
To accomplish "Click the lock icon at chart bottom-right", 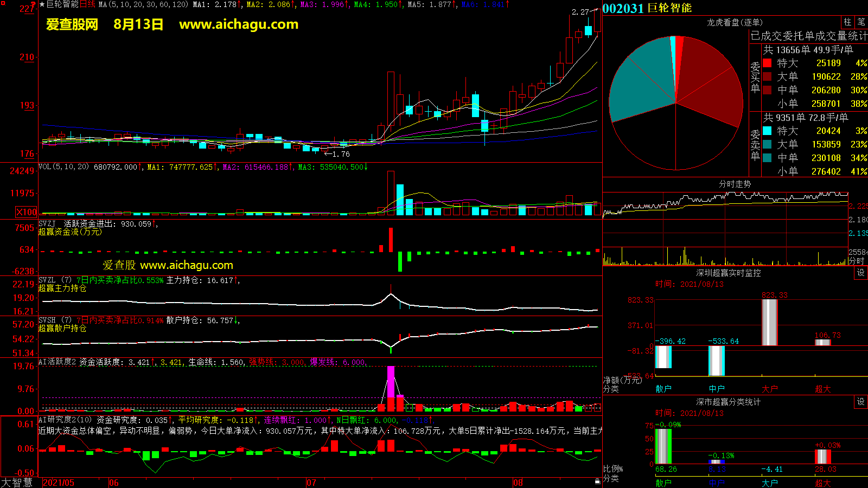I will [x=597, y=481].
